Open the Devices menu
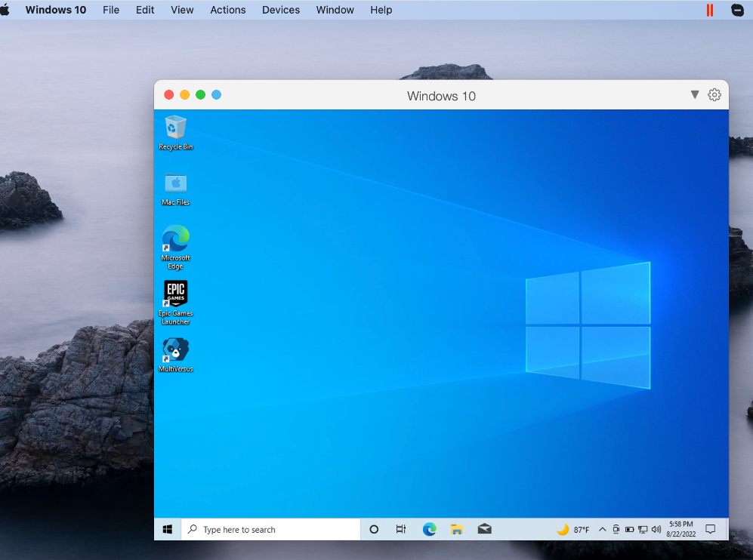 coord(281,10)
